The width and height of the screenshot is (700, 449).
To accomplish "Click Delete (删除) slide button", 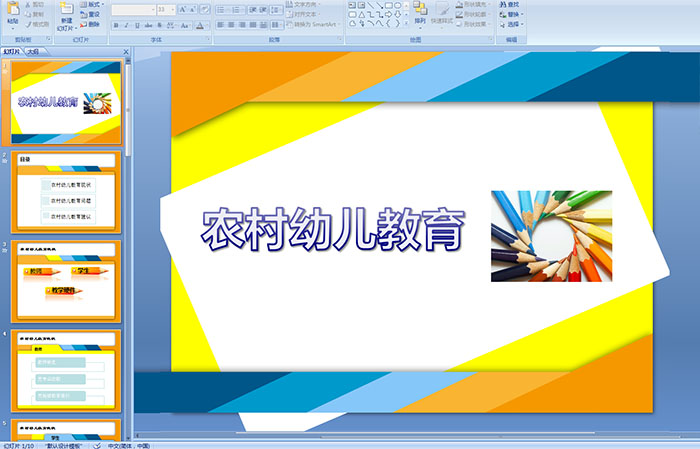I will pos(90,24).
